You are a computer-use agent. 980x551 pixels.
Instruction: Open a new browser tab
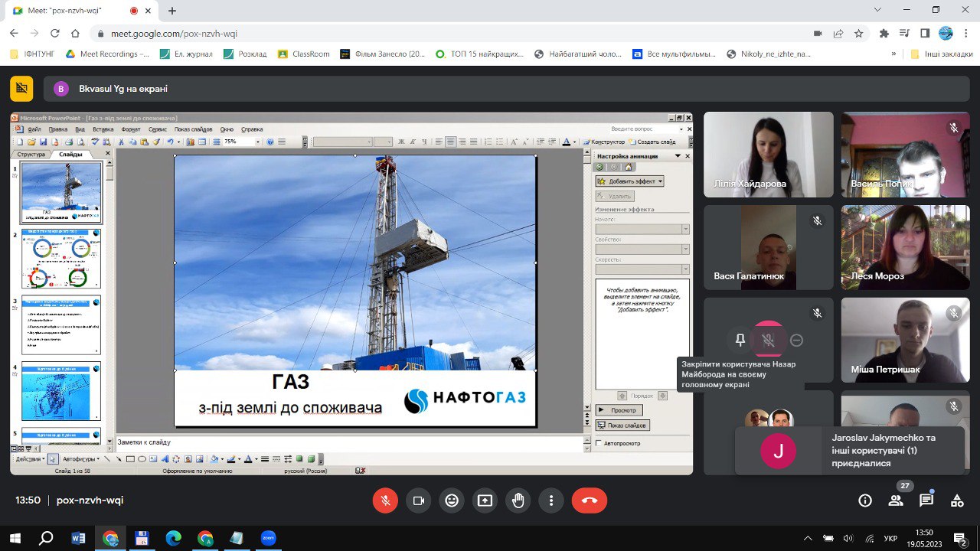pyautogui.click(x=172, y=11)
